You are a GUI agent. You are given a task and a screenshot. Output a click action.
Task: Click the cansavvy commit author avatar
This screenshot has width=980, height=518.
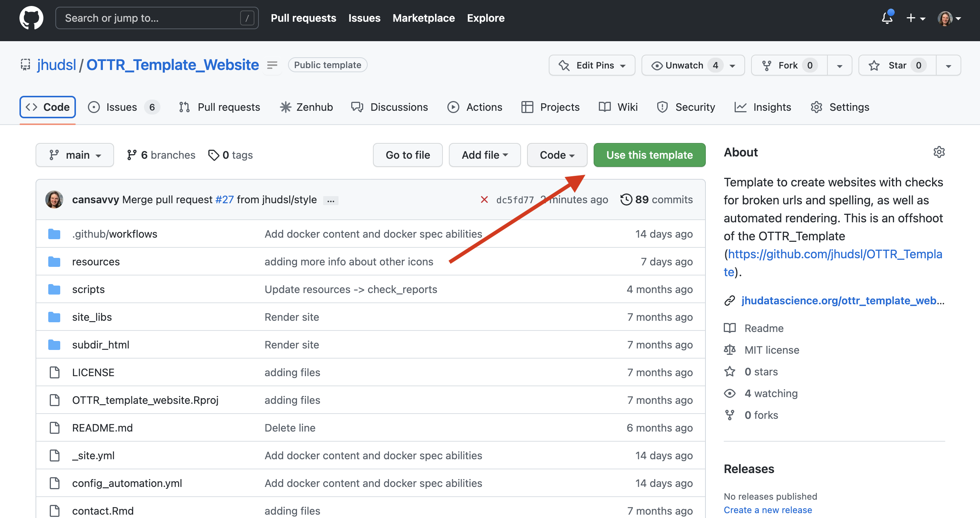(54, 199)
